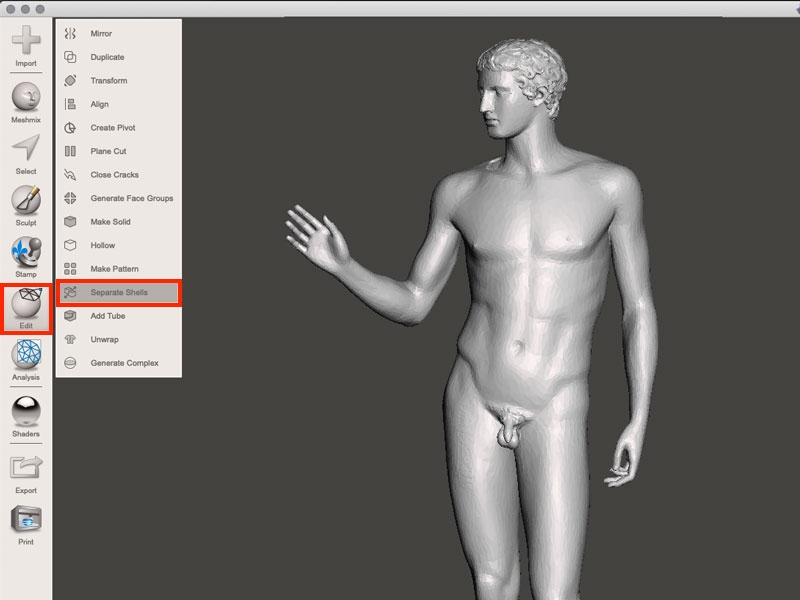This screenshot has height=600, width=800.
Task: Choose the Add Tube option
Action: [x=108, y=316]
